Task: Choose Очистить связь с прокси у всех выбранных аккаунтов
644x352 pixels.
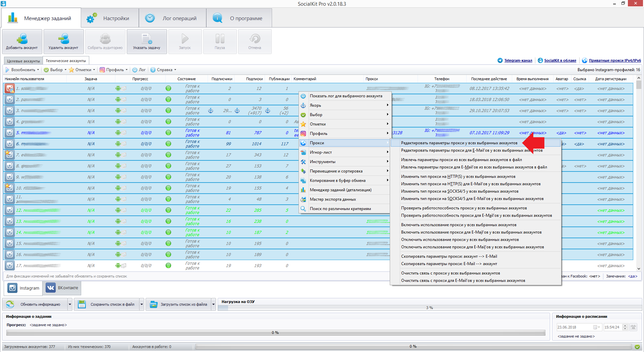Action: pyautogui.click(x=475, y=273)
